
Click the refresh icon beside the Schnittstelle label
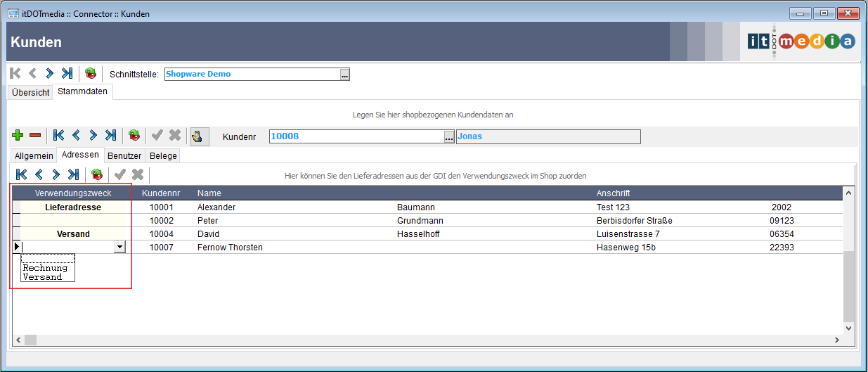click(91, 73)
